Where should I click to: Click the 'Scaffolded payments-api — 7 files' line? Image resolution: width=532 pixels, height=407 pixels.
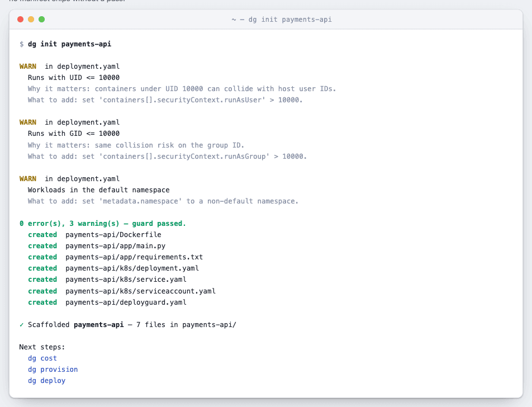click(132, 325)
